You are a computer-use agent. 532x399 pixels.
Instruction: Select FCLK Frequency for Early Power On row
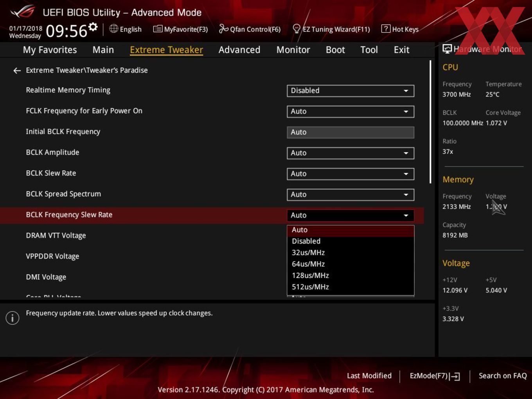212,111
